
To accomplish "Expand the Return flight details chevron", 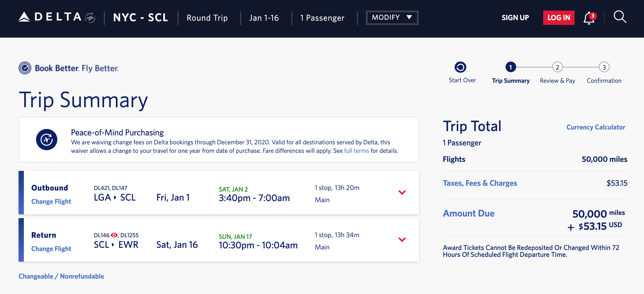I will pos(402,240).
